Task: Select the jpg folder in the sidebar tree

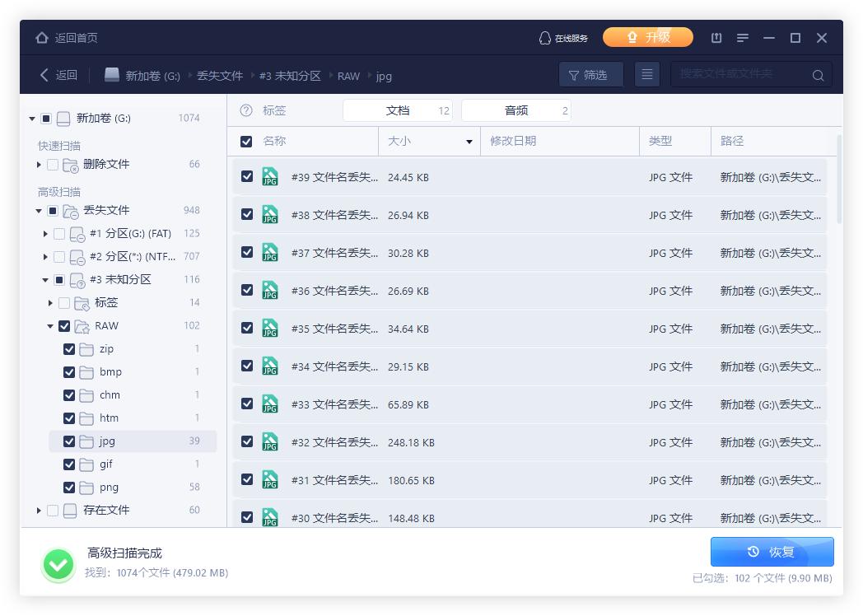Action: pyautogui.click(x=107, y=441)
